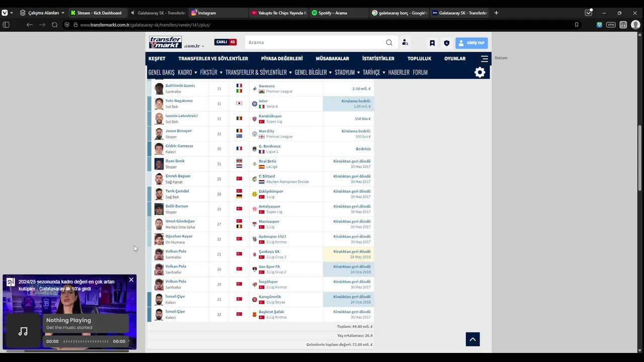Open the hamburger menu in navigation bar
Screen dimensions: 644x362
484,59
